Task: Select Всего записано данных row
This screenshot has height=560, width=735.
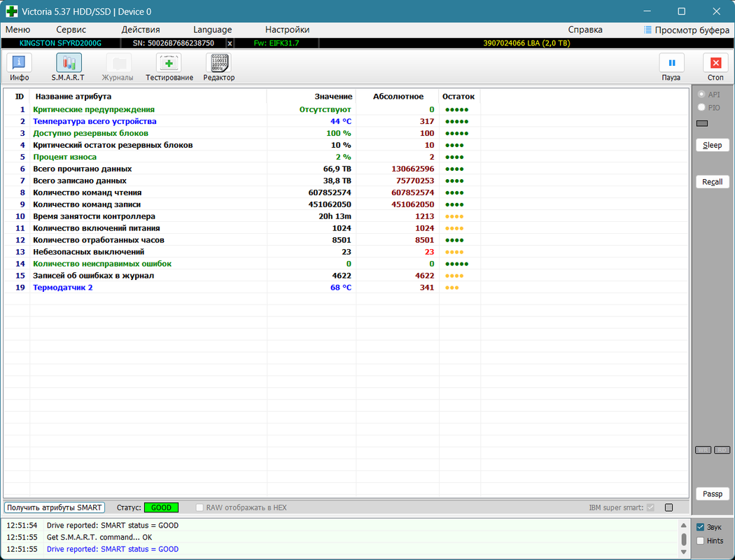Action: pyautogui.click(x=346, y=181)
